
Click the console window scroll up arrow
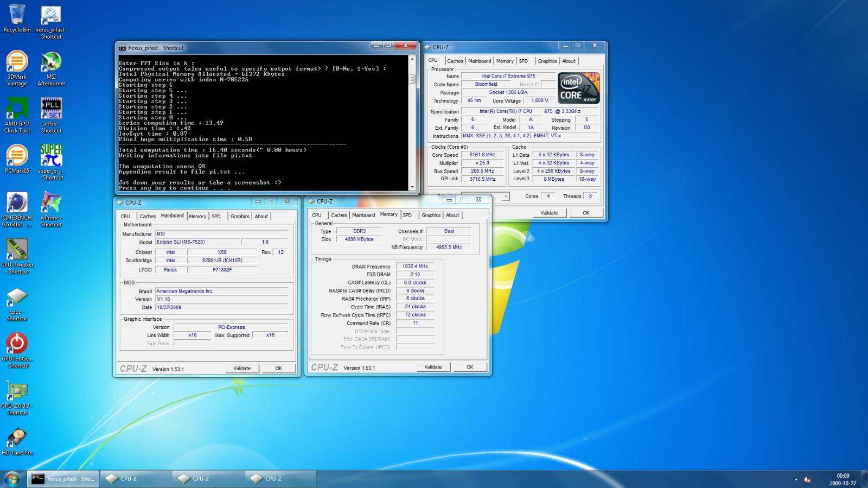click(x=412, y=58)
